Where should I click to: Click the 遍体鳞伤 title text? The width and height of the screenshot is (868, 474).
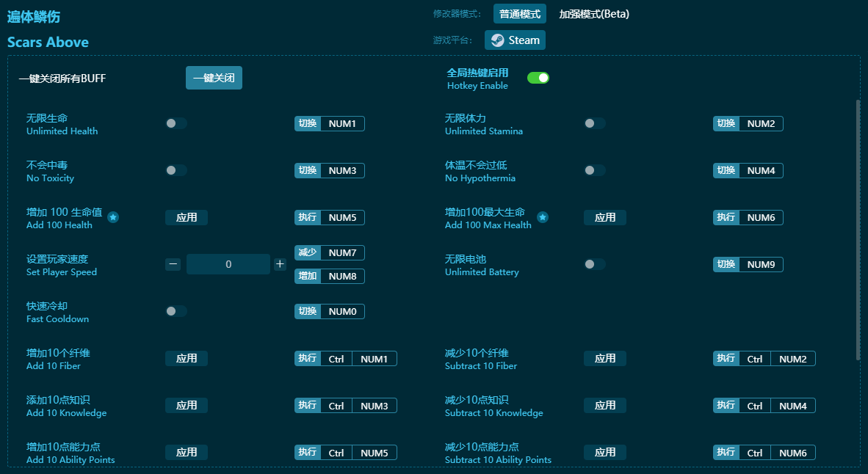click(x=34, y=17)
